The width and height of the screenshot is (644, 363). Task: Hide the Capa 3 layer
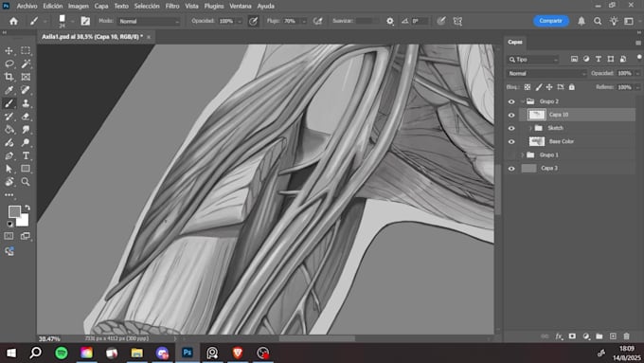[x=511, y=169]
